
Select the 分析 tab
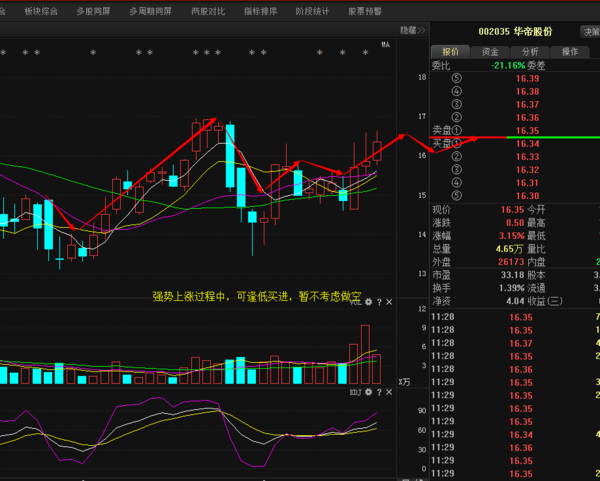click(x=530, y=51)
